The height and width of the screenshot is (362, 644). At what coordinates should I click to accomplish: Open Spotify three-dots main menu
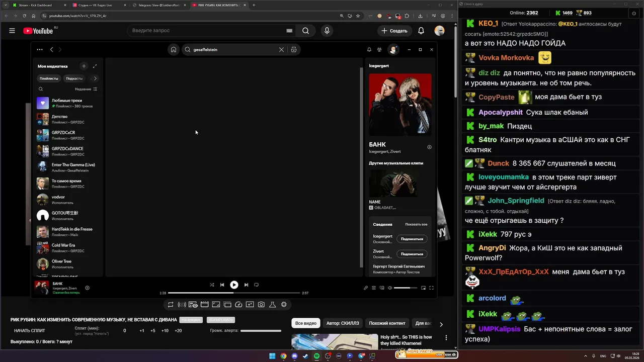40,50
